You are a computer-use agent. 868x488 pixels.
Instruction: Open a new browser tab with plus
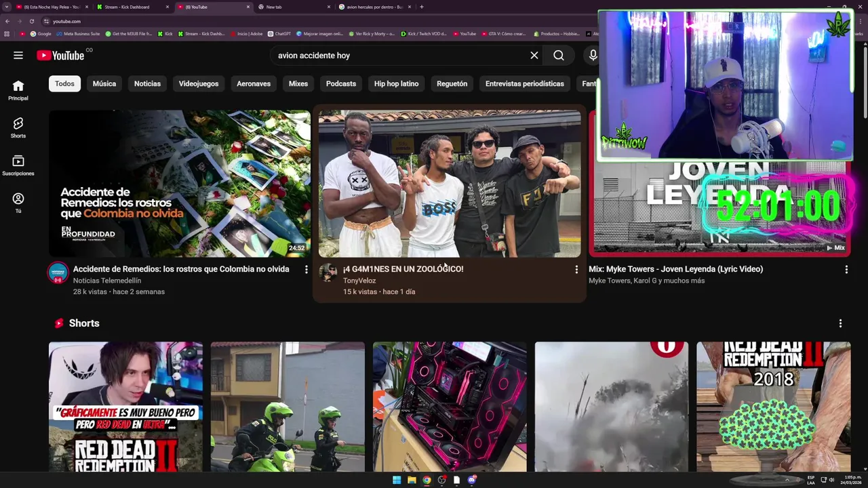(x=422, y=7)
